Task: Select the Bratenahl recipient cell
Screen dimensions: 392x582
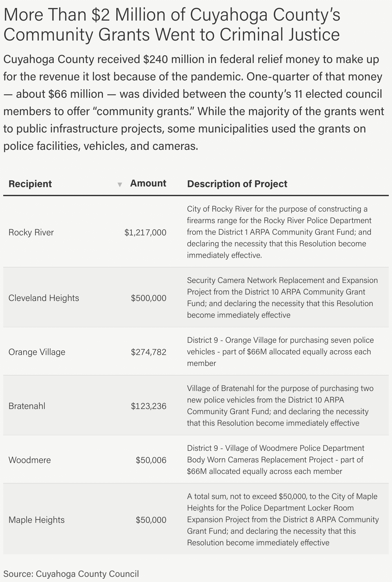Action: click(27, 406)
